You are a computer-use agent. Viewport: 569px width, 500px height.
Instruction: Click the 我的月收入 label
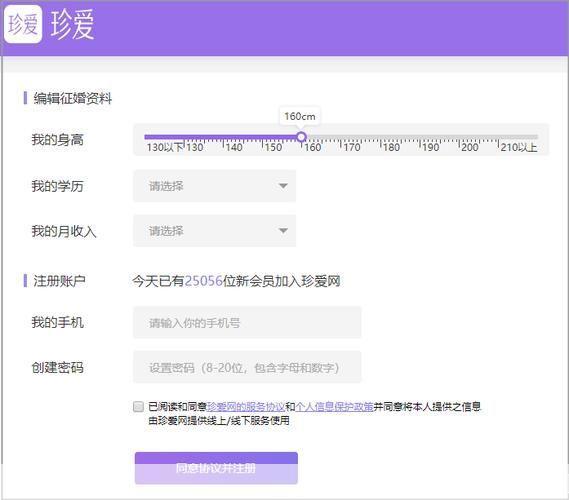[x=64, y=231]
